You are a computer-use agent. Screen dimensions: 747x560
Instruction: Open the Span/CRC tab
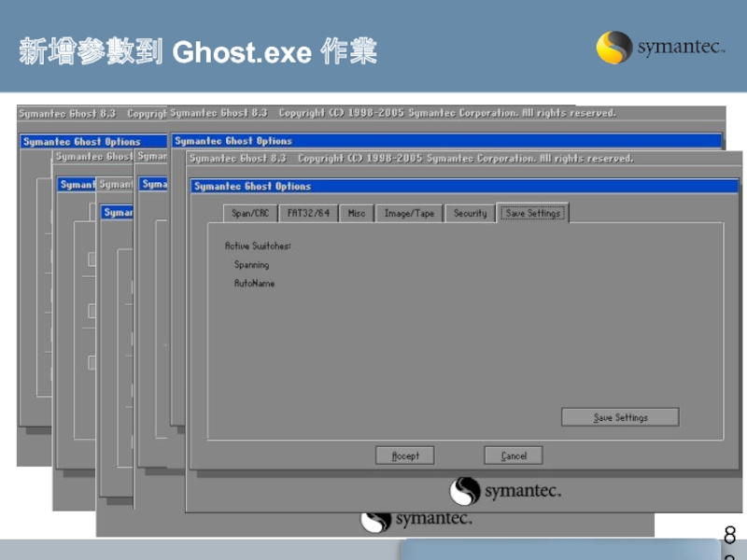(x=250, y=214)
